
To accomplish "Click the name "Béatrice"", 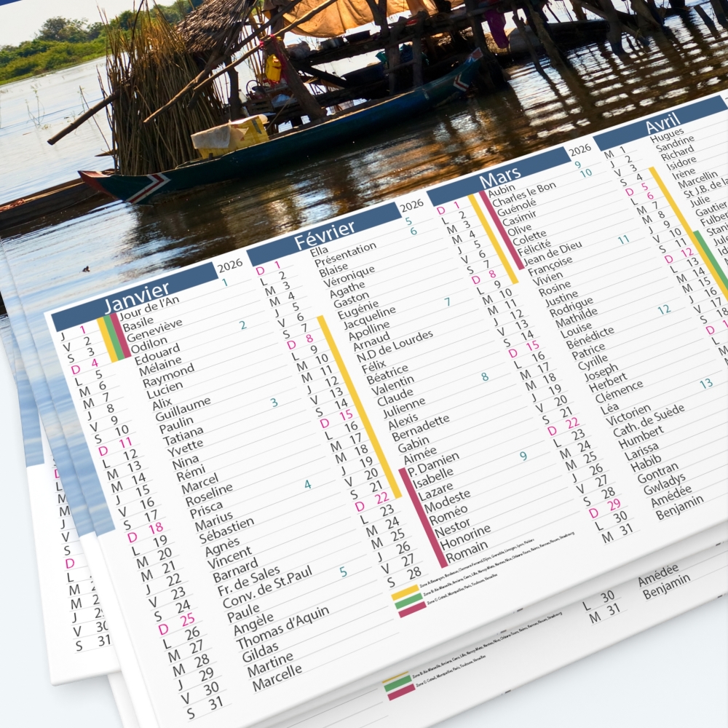I will coord(387,375).
